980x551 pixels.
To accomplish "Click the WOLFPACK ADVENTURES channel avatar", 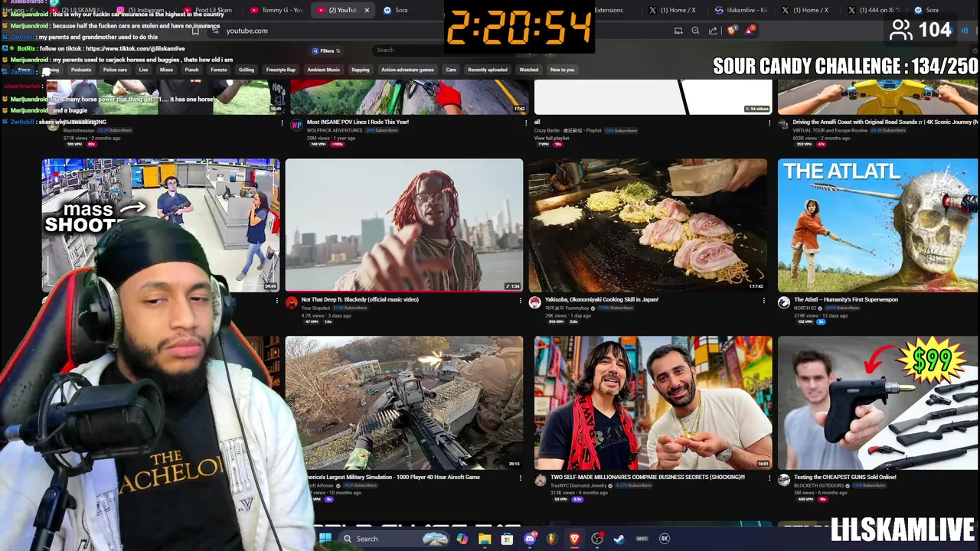I will click(296, 126).
